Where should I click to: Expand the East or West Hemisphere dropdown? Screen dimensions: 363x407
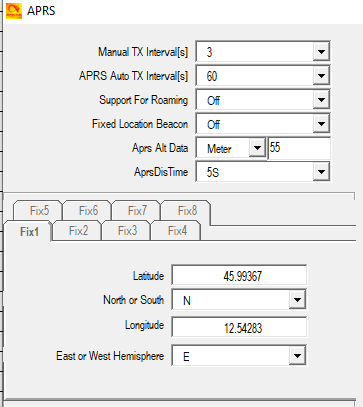tap(239, 356)
